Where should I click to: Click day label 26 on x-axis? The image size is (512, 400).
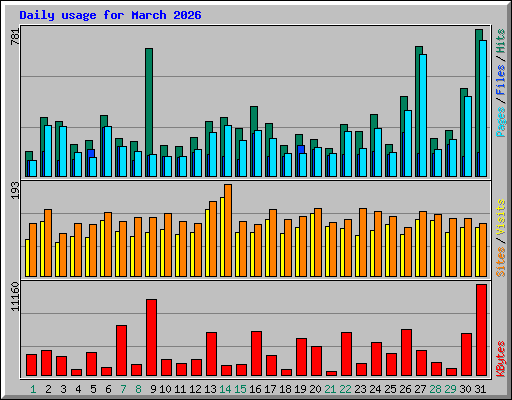[405, 389]
